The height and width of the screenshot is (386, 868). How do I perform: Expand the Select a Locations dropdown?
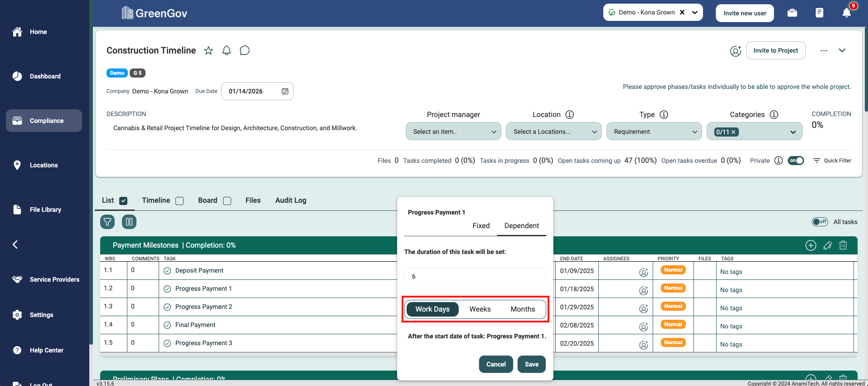pos(553,132)
